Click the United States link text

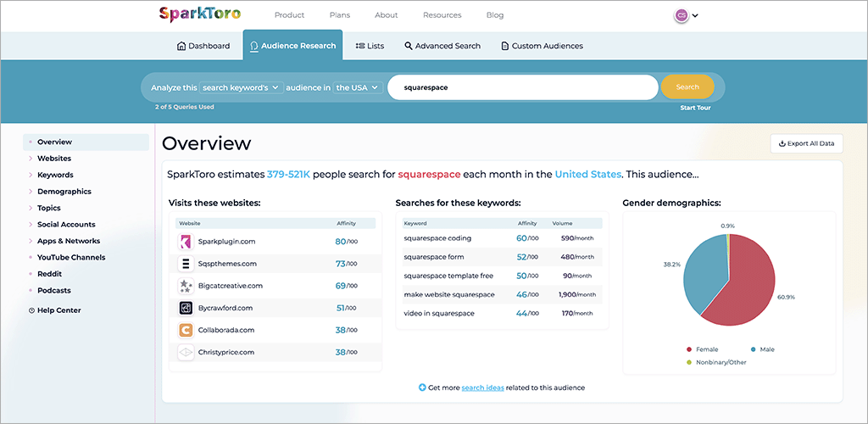point(588,175)
